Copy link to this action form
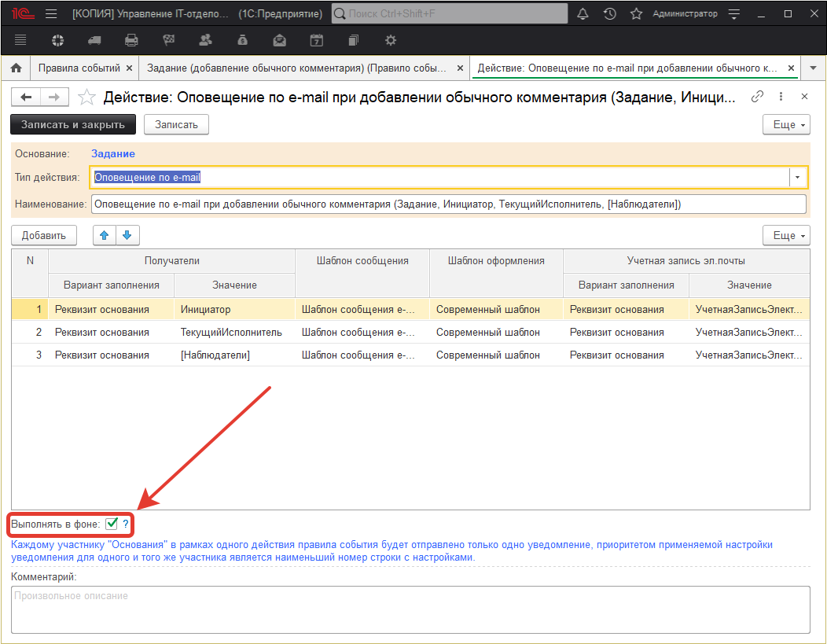The height and width of the screenshot is (644, 827). coord(758,97)
